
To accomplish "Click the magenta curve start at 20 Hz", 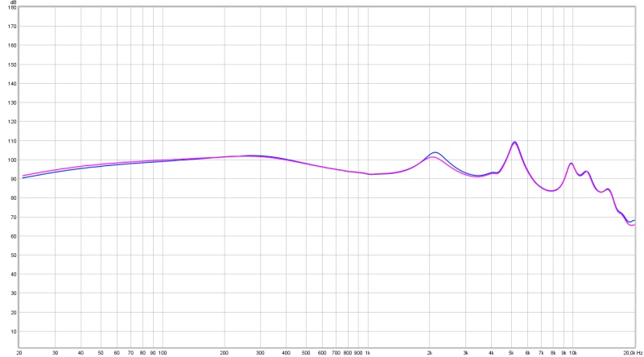I will click(23, 176).
